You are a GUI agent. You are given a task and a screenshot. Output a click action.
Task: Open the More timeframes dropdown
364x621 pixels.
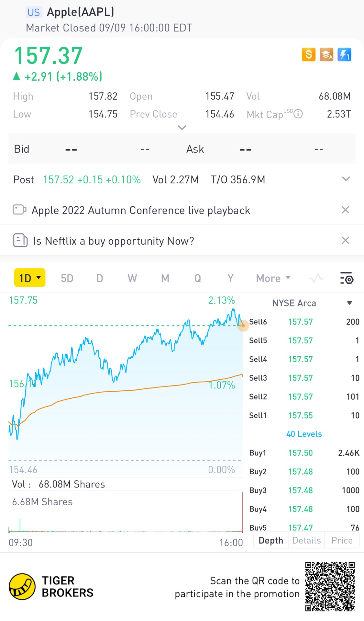click(x=273, y=278)
